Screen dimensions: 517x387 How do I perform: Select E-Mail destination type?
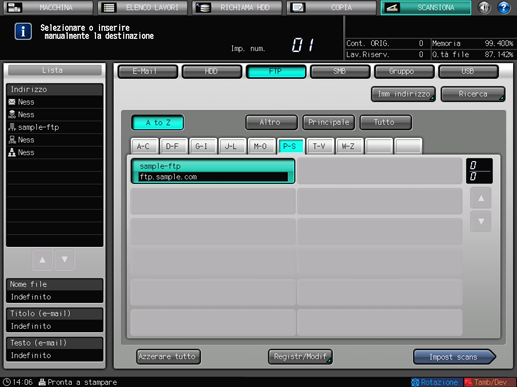[x=148, y=71]
